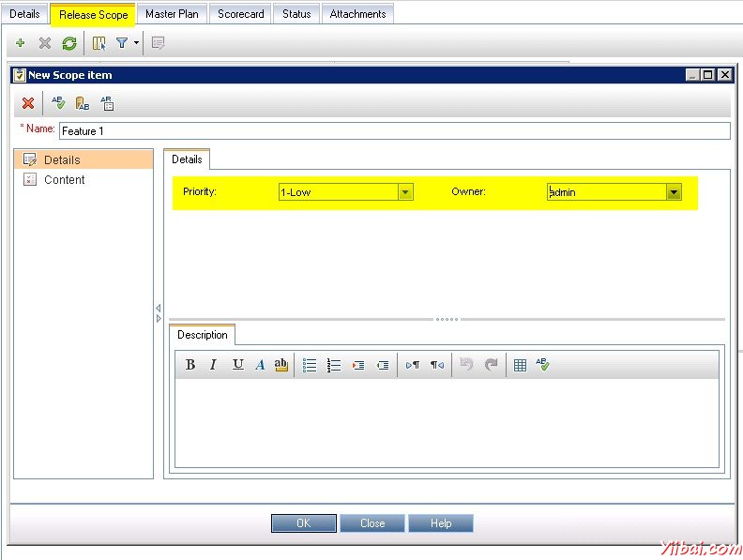Image resolution: width=743 pixels, height=560 pixels.
Task: Click the red X clear fields icon
Action: 28,103
